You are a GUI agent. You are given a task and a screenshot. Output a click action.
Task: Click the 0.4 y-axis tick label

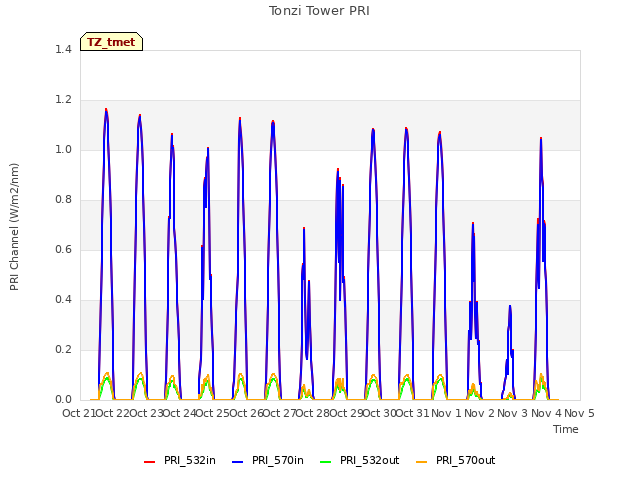click(x=63, y=300)
